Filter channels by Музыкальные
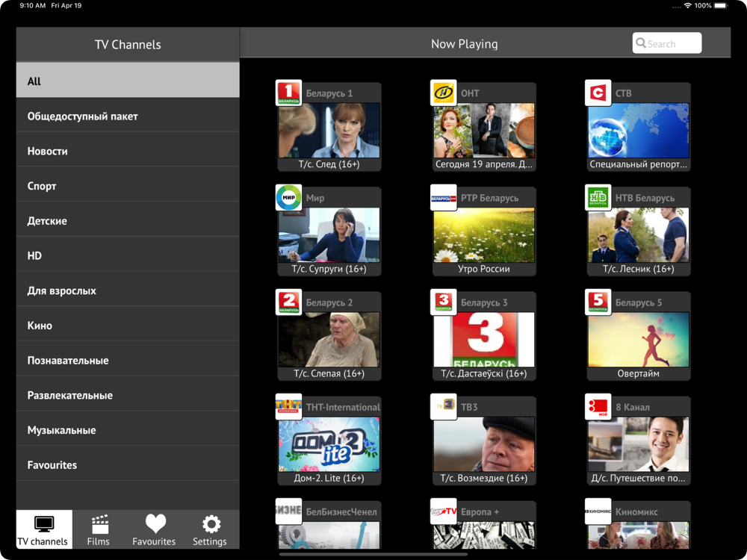The height and width of the screenshot is (560, 747). 128,429
